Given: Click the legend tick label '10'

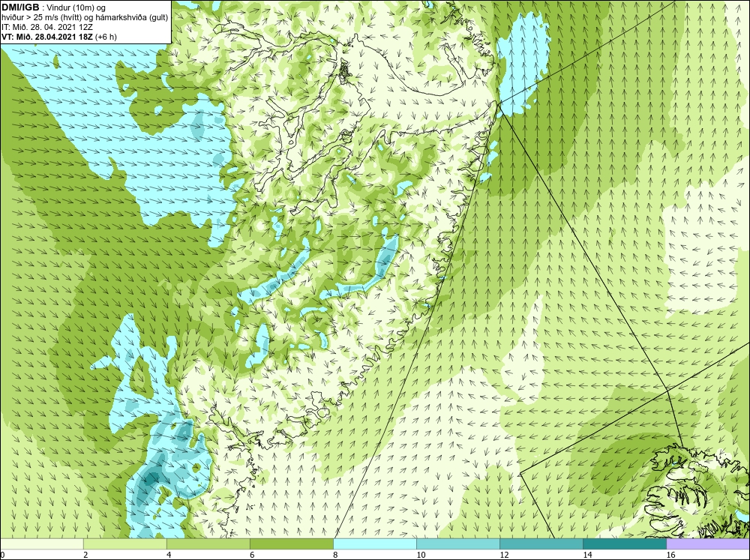Looking at the screenshot, I should [x=421, y=555].
